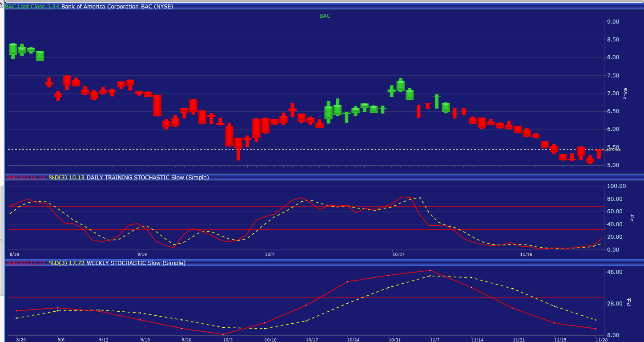Click the 11/7 date on weekly axis
This screenshot has width=644, height=342.
435,340
